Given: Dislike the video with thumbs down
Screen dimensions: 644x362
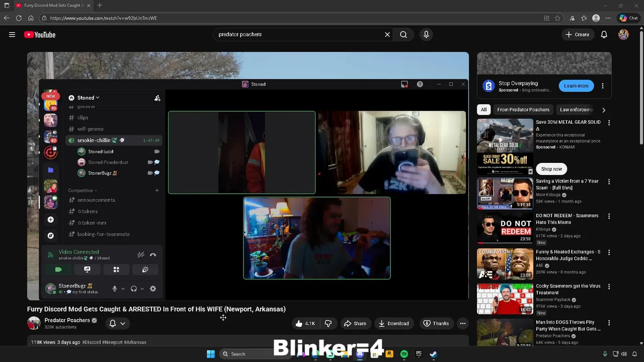Looking at the screenshot, I should point(328,323).
